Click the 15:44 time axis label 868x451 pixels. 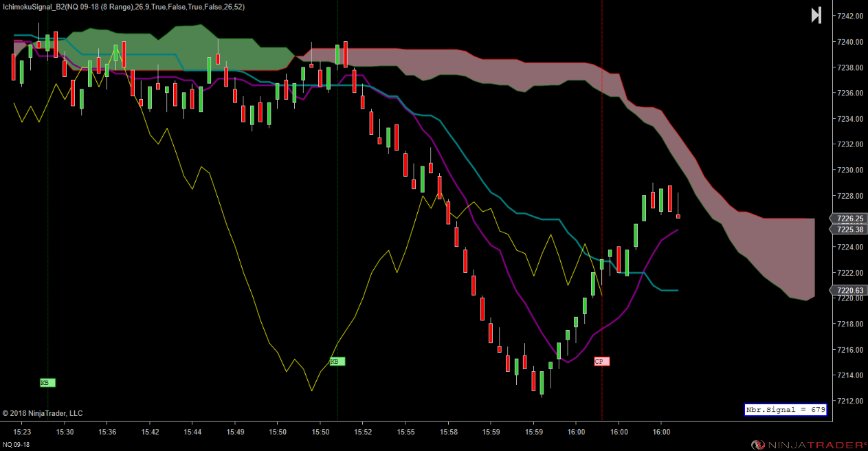[x=192, y=432]
